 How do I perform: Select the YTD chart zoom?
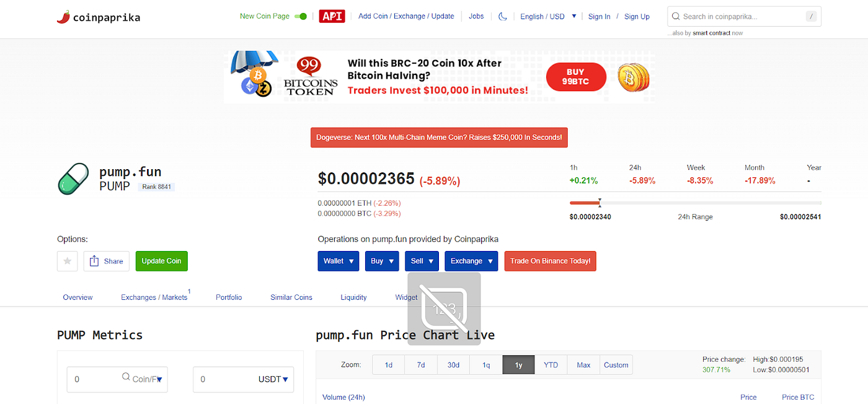551,365
